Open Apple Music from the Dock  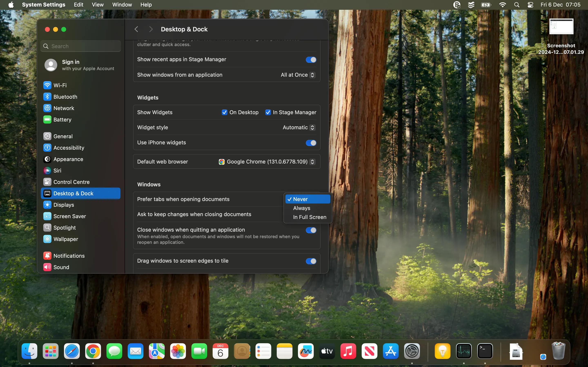[348, 351]
